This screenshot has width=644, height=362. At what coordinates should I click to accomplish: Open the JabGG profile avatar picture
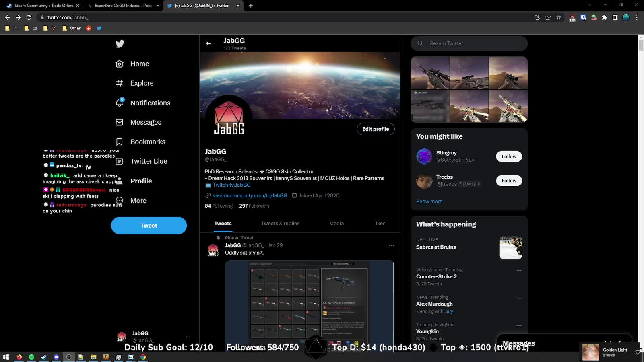[x=229, y=118]
